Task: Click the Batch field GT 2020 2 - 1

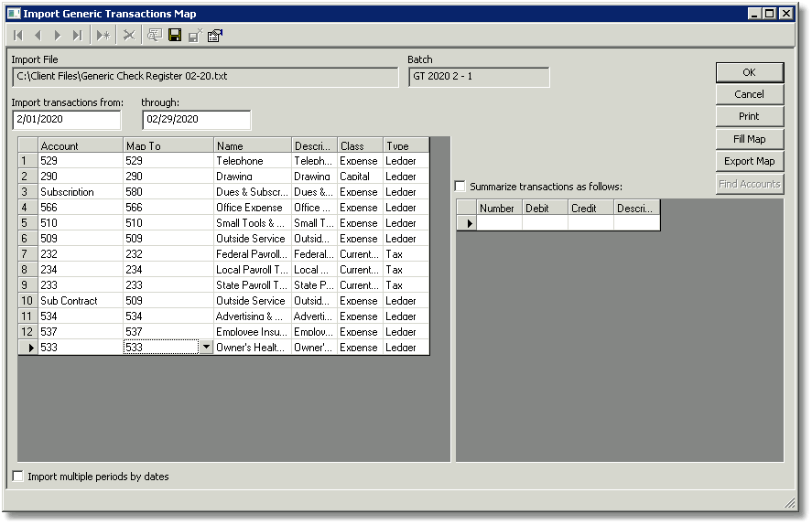Action: (x=479, y=77)
